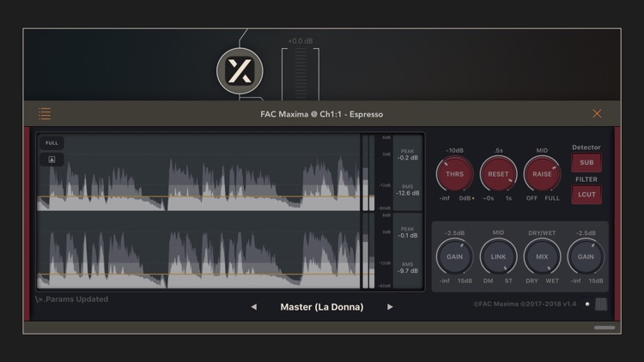Toggle the SUB detector button
Viewport: 644px width, 362px height.
[586, 162]
